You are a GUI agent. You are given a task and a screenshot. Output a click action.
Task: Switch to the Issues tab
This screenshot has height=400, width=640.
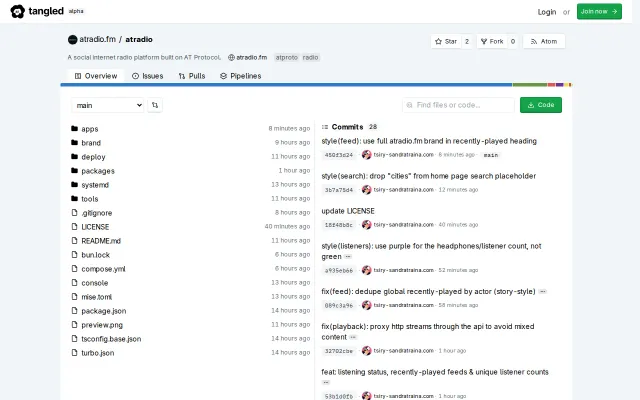(147, 76)
